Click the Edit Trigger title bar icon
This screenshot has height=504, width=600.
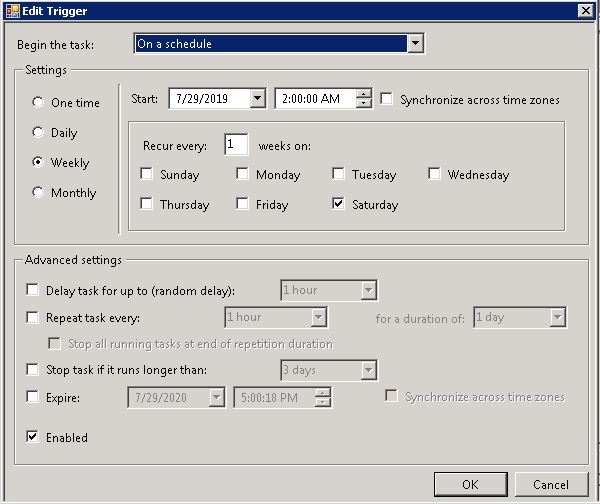[x=13, y=11]
